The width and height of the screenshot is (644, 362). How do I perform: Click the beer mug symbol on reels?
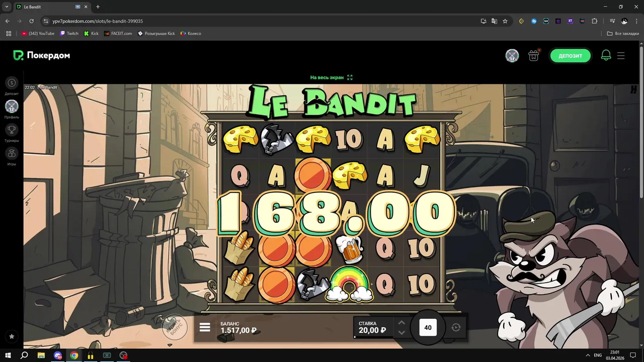pos(349,249)
